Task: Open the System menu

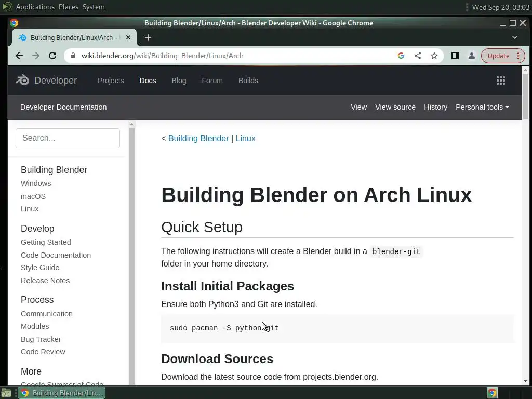Action: coord(94,7)
